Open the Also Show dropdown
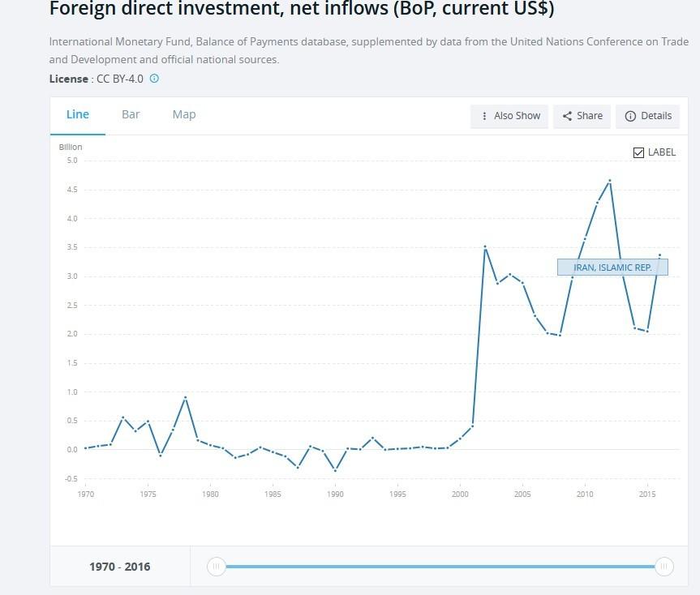The width and height of the screenshot is (700, 595). tap(510, 116)
